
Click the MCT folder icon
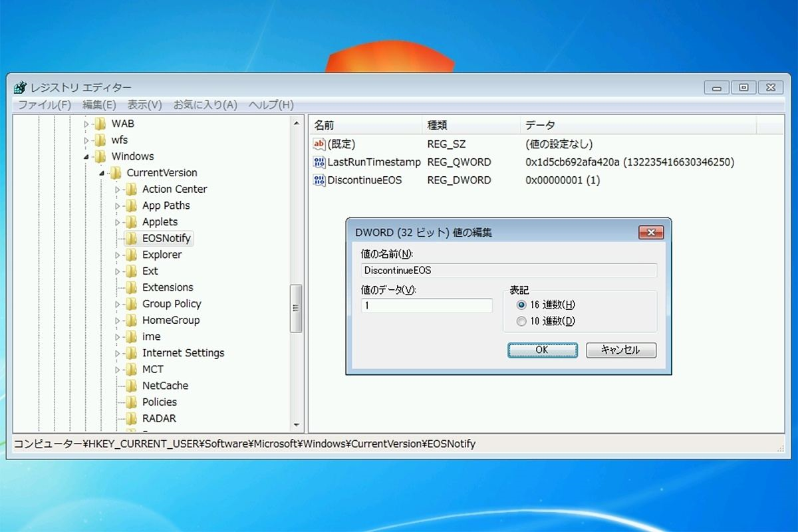pyautogui.click(x=131, y=369)
